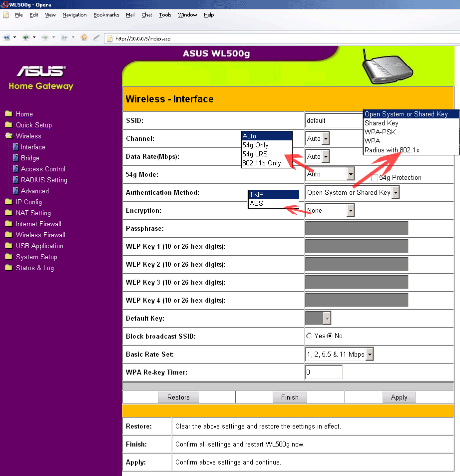Select Yes for Block broadcast SSID
The image size is (460, 476).
tap(309, 336)
